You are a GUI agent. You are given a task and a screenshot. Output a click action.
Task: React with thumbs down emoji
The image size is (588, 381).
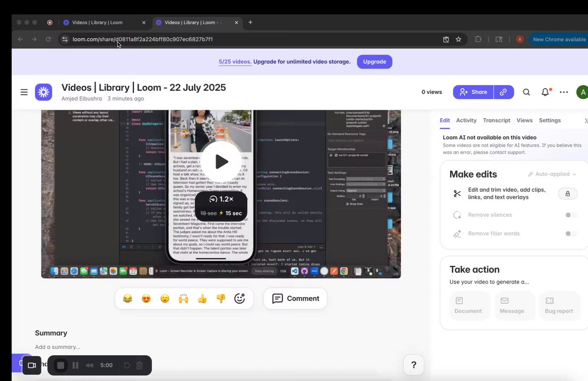pos(221,299)
